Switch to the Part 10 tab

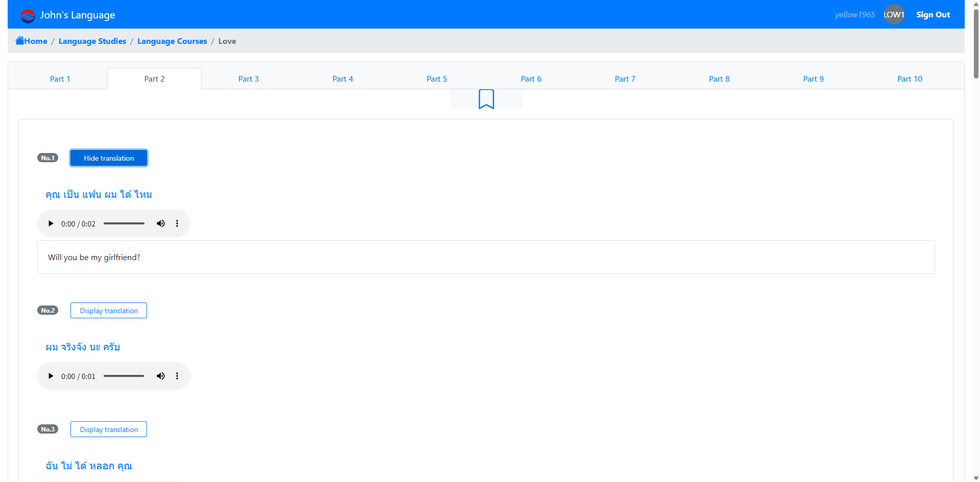coord(910,79)
